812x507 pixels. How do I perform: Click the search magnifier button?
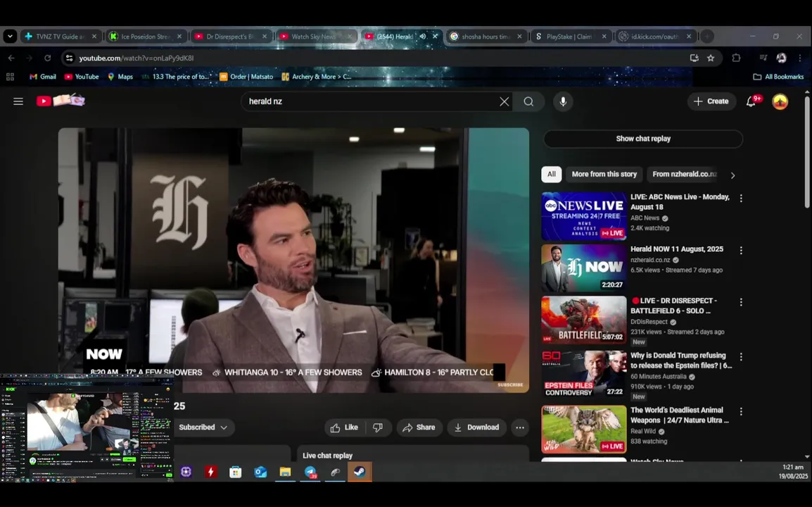[x=528, y=101]
